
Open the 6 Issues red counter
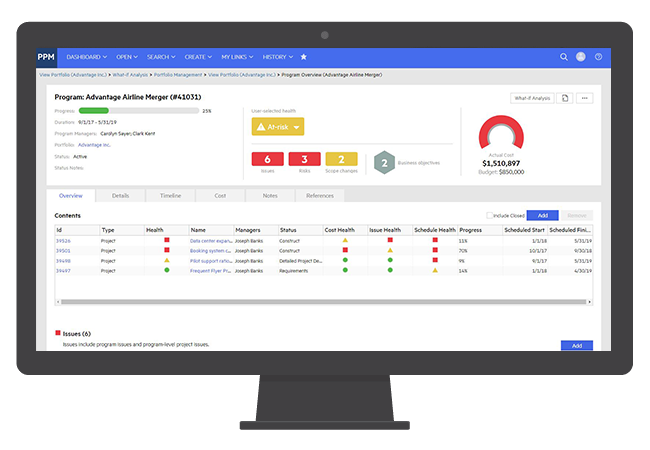click(267, 159)
